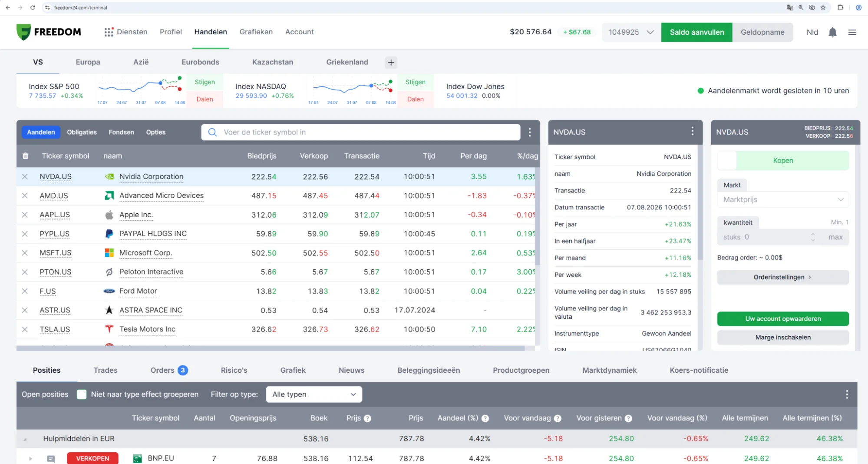Image resolution: width=868 pixels, height=464 pixels.
Task: Reload the browser page
Action: pyautogui.click(x=33, y=7)
